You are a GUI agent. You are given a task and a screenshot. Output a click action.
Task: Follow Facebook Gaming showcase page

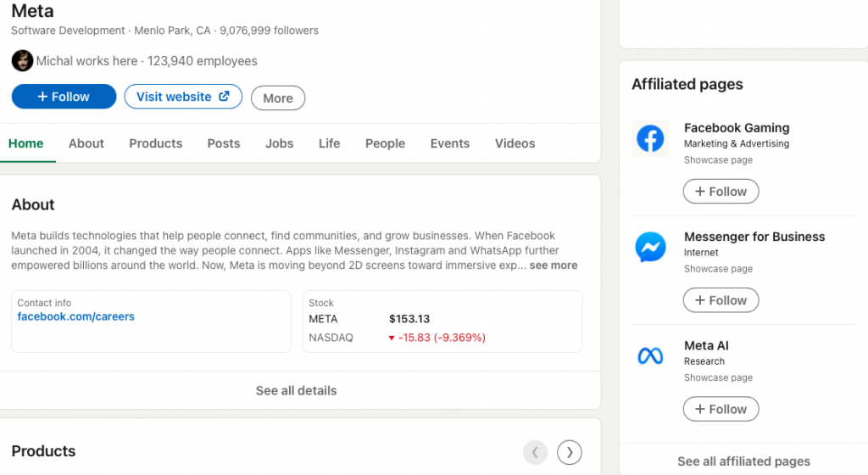click(721, 192)
